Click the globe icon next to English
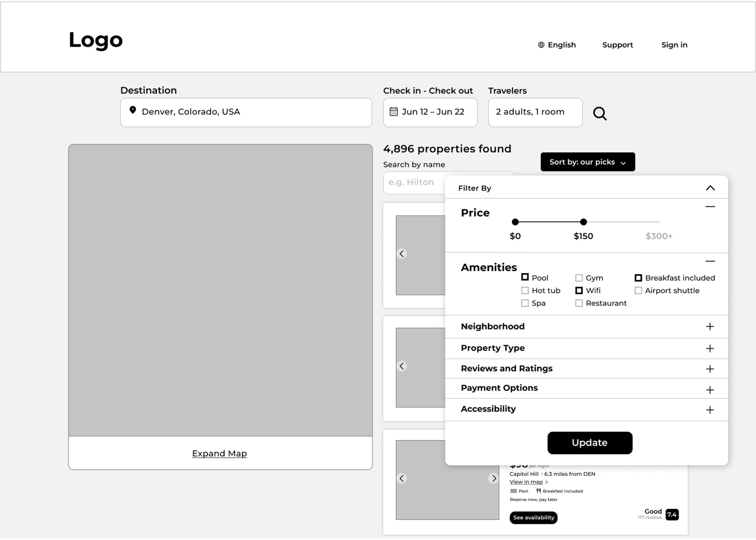The height and width of the screenshot is (540, 756). click(x=541, y=45)
